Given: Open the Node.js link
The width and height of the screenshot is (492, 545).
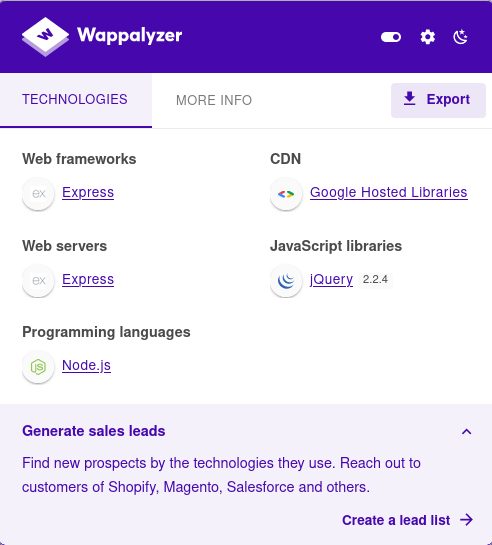Looking at the screenshot, I should [x=87, y=365].
